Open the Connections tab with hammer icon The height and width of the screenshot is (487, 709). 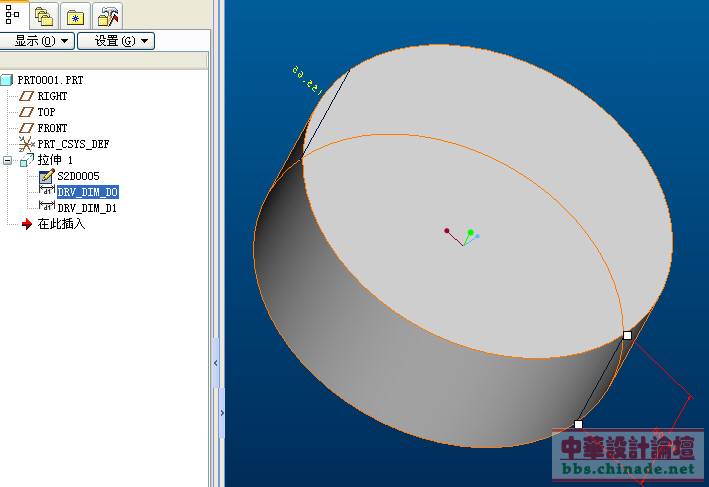coord(109,15)
